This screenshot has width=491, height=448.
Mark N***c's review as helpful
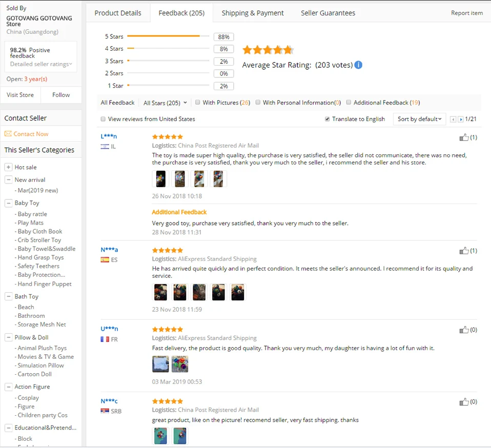pos(464,402)
